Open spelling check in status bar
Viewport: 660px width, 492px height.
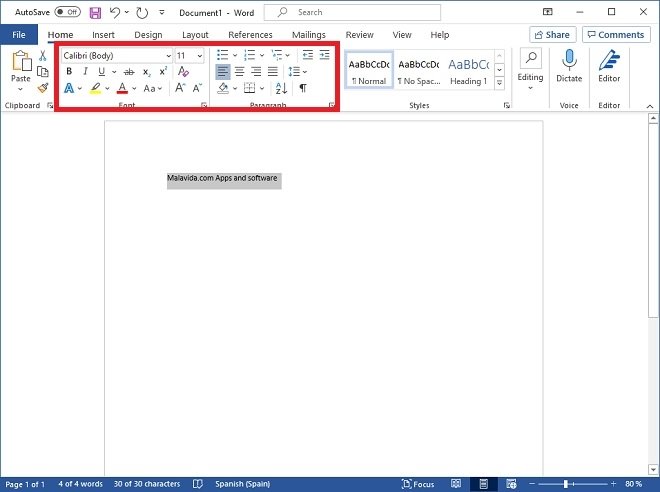click(x=197, y=484)
